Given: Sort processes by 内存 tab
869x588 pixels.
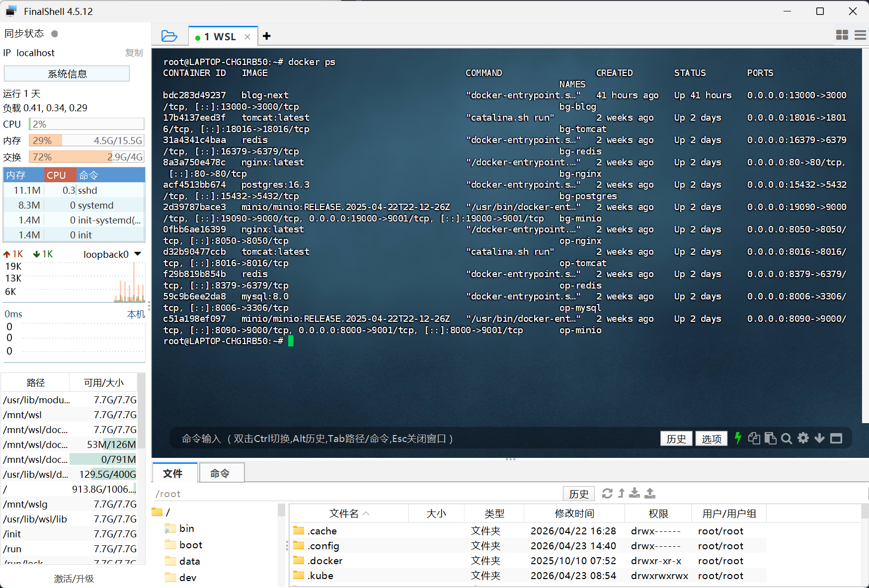Looking at the screenshot, I should (x=24, y=175).
